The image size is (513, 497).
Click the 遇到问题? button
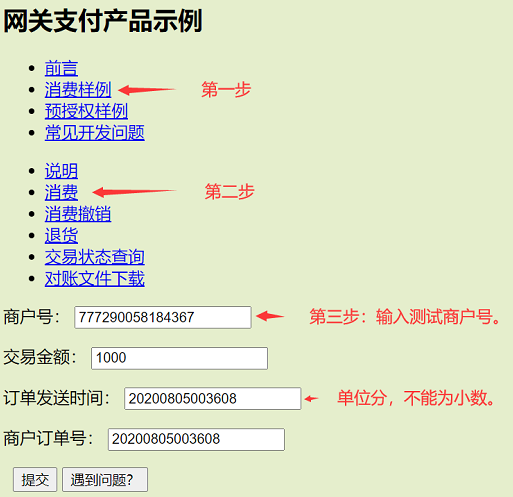coord(105,480)
